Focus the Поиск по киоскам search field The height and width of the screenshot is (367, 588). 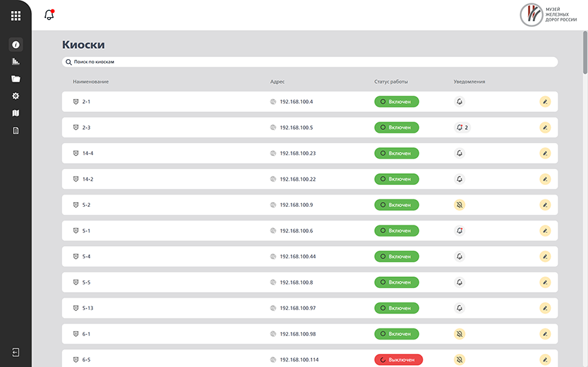tap(309, 62)
